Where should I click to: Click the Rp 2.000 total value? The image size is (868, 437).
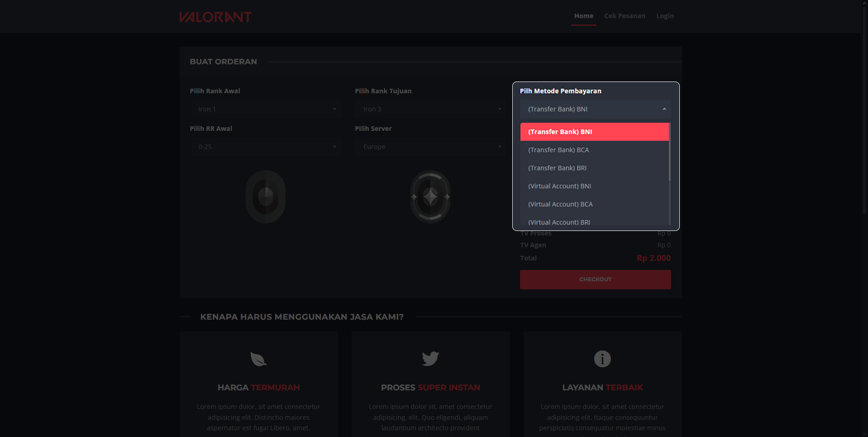pyautogui.click(x=653, y=258)
